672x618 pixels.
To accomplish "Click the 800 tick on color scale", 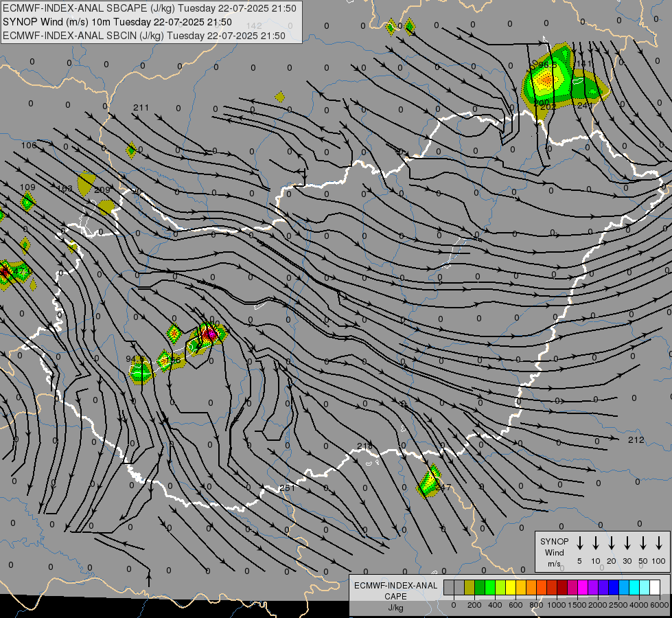I will point(536,605).
